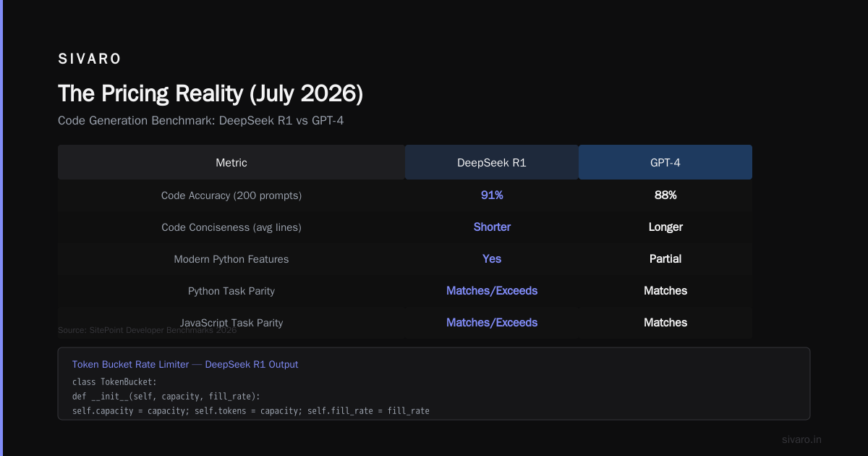Select the 91% accuracy value
868x456 pixels.
click(492, 195)
